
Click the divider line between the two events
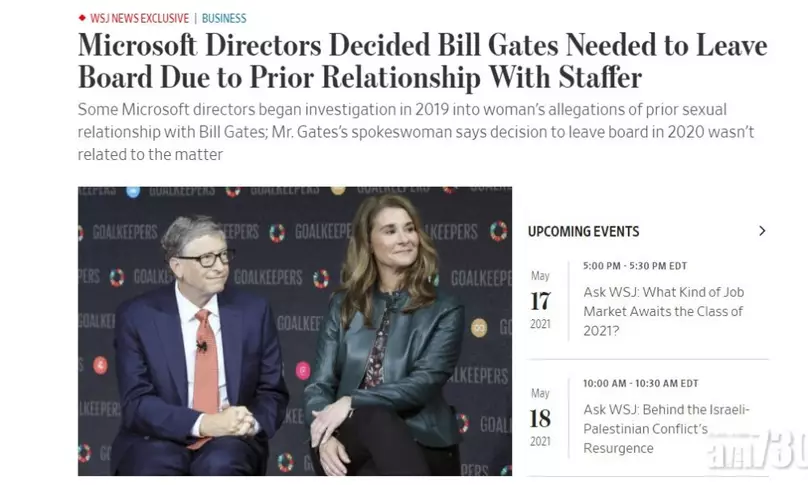tap(648, 359)
